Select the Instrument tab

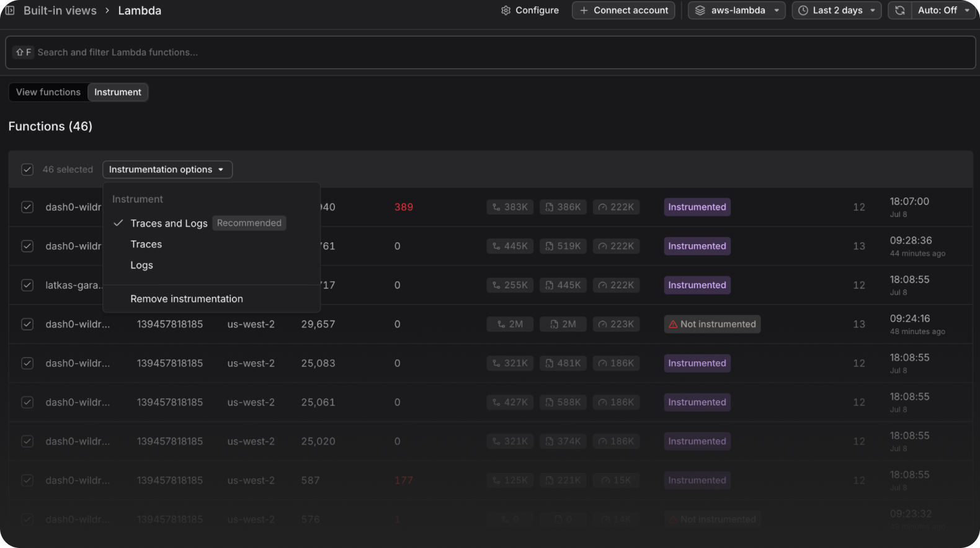(118, 92)
